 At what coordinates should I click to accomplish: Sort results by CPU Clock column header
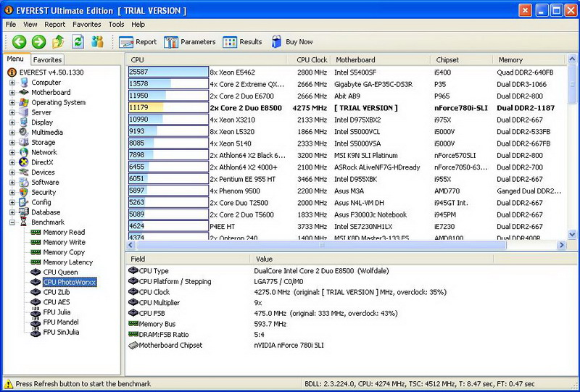[x=312, y=60]
